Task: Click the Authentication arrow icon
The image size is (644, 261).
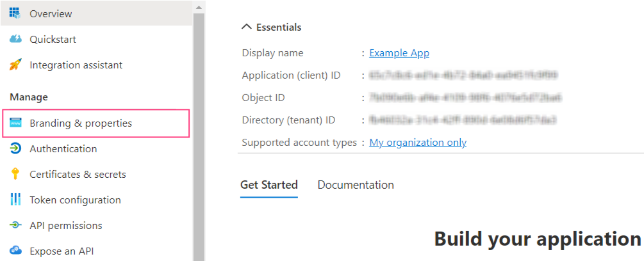Action: 15,149
